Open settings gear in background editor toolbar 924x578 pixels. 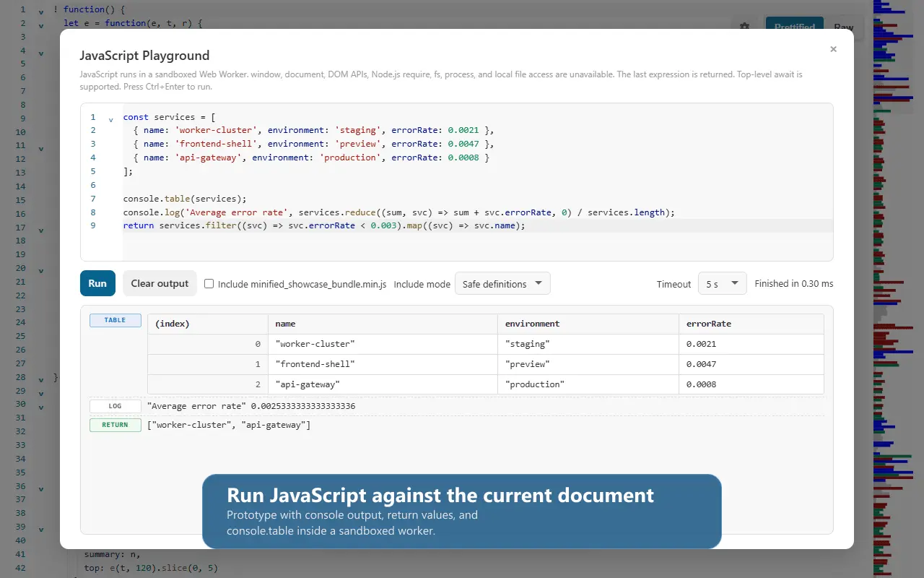(745, 26)
